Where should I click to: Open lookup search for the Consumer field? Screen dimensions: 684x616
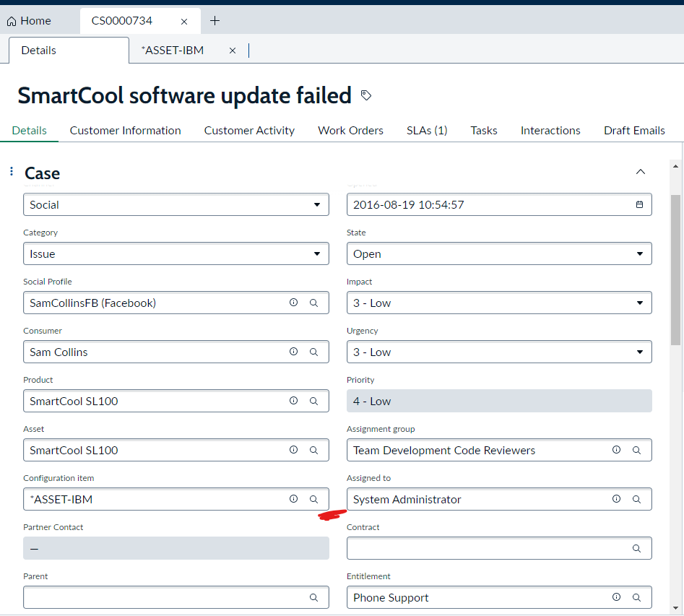313,352
